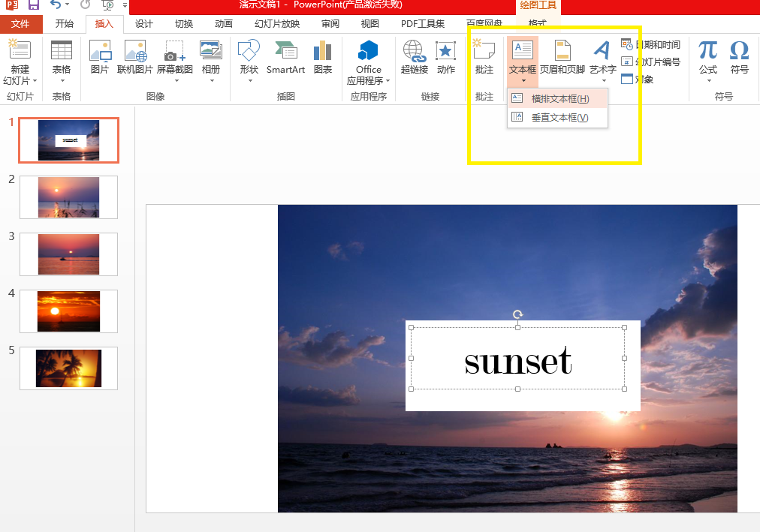Click the 新建幻灯片 icon
This screenshot has width=760, height=532.
[20, 50]
